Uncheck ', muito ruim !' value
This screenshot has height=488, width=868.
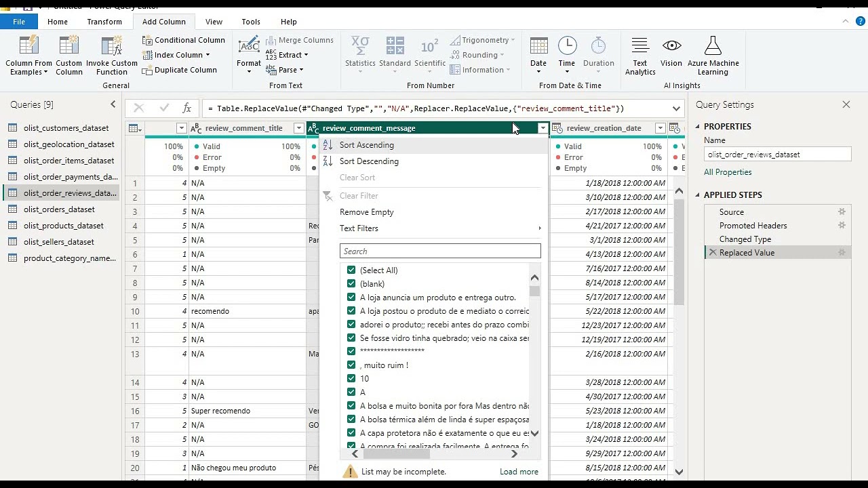pyautogui.click(x=351, y=365)
